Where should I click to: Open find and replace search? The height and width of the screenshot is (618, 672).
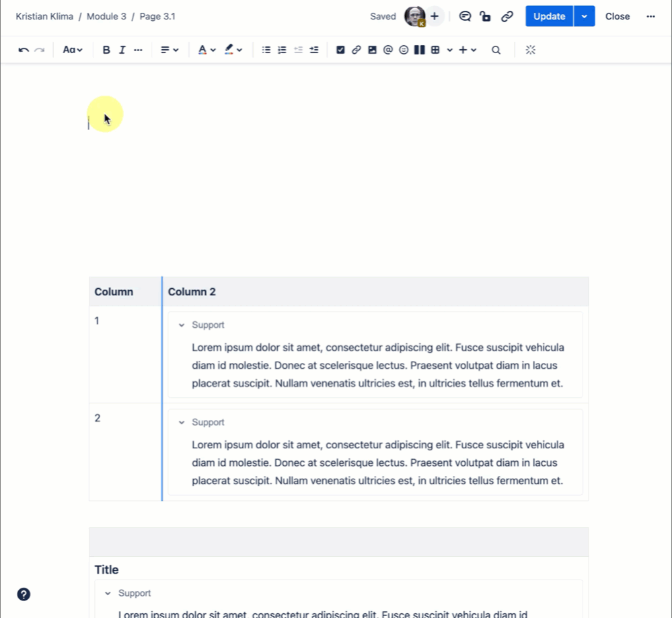click(496, 50)
